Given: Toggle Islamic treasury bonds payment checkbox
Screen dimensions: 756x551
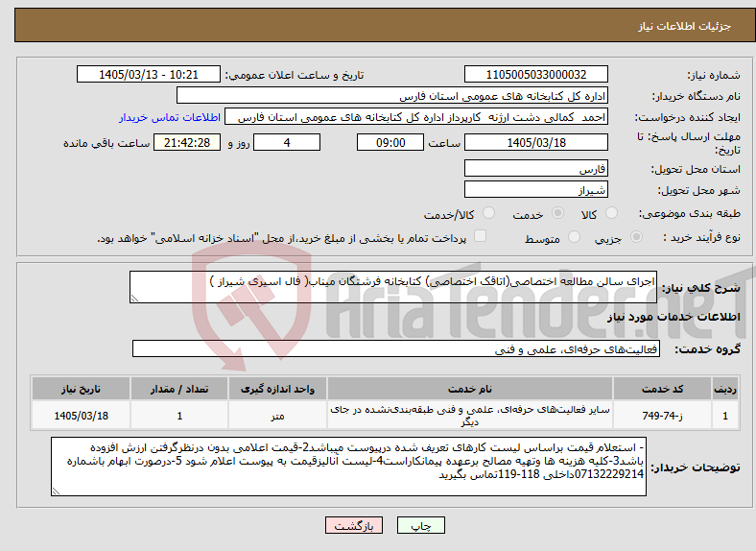Looking at the screenshot, I should [x=481, y=236].
